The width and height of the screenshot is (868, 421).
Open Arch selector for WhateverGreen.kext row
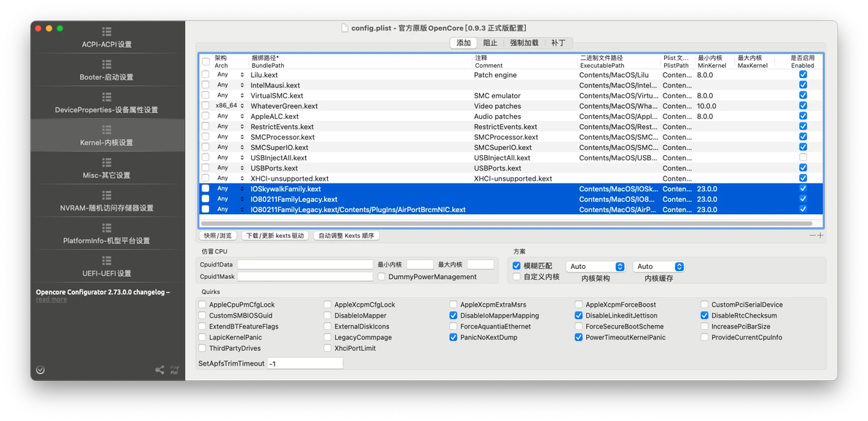tap(230, 106)
